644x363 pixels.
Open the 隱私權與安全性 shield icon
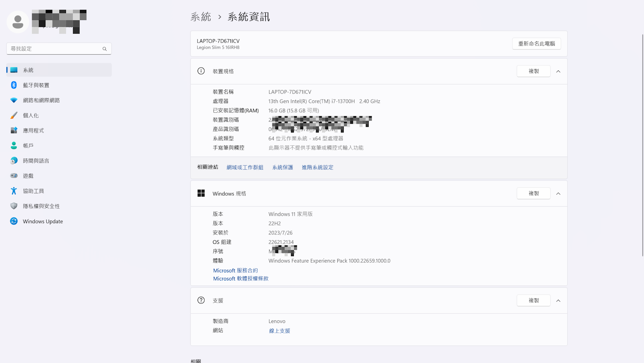click(14, 206)
